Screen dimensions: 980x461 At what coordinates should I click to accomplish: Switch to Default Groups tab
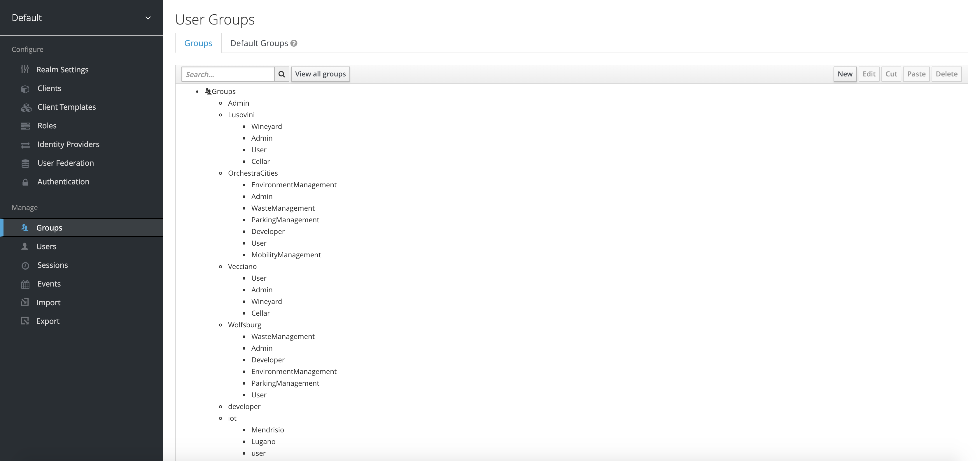pyautogui.click(x=259, y=43)
